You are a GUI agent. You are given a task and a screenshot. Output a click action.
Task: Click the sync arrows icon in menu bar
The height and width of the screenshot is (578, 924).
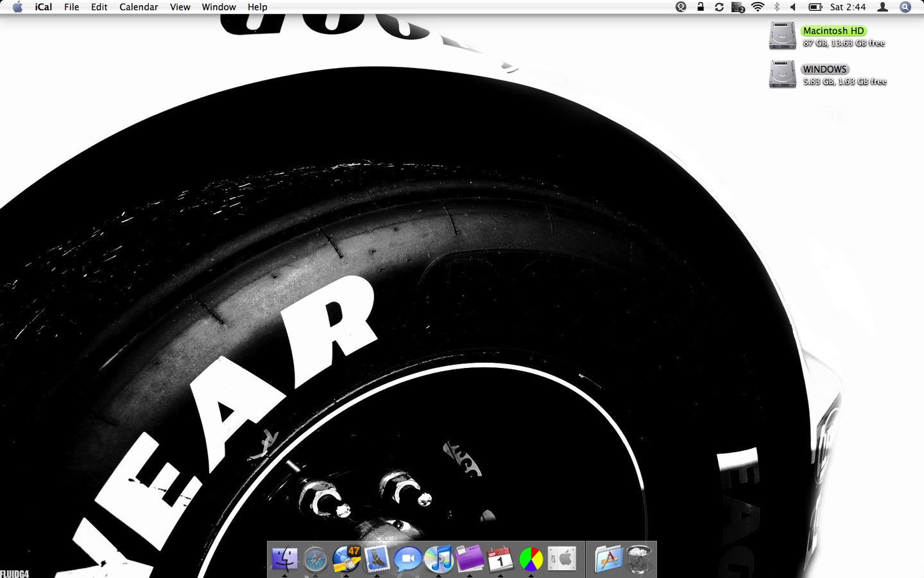click(x=719, y=7)
